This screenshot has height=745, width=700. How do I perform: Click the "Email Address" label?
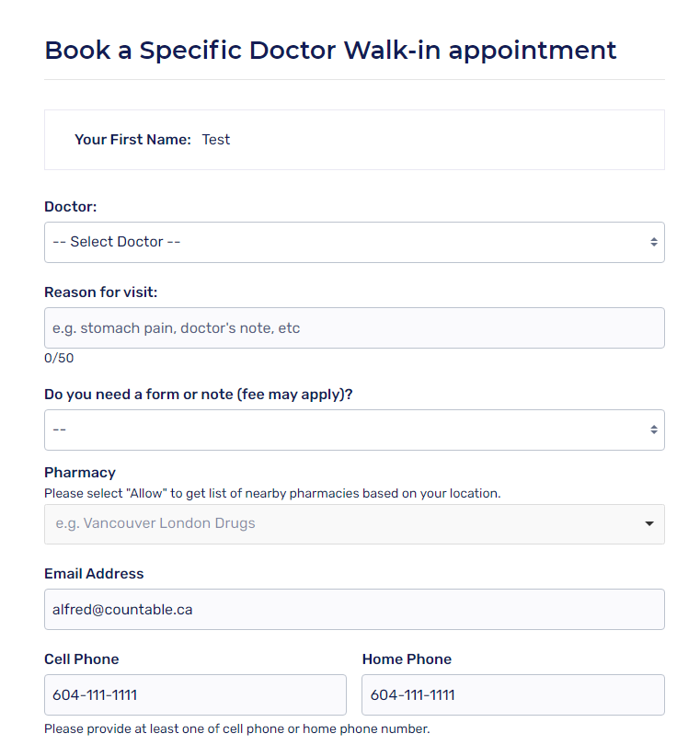pos(94,574)
